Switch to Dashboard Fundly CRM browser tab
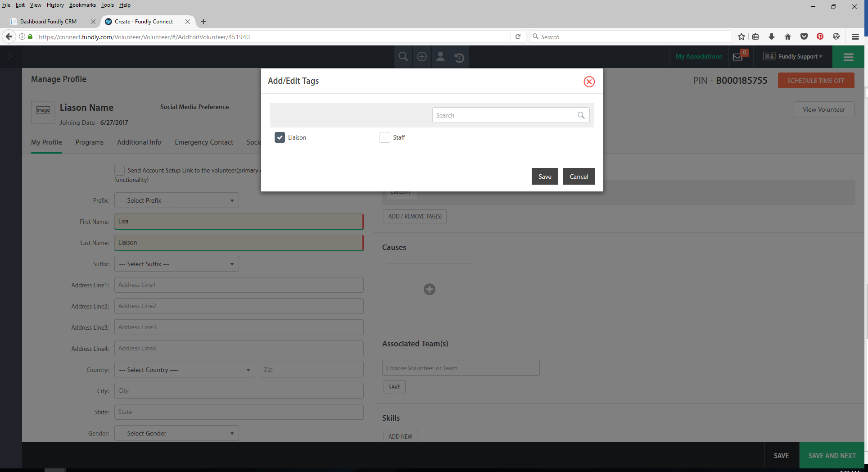The width and height of the screenshot is (868, 472). tap(48, 22)
